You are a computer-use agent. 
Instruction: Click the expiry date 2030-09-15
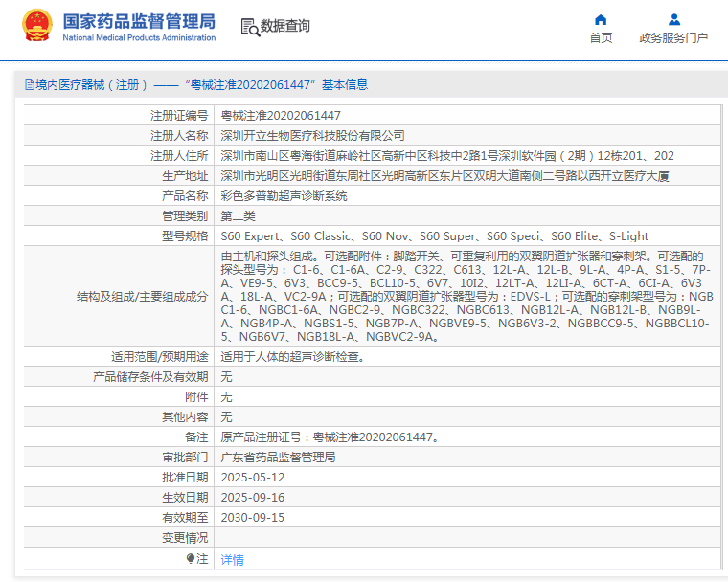[253, 517]
